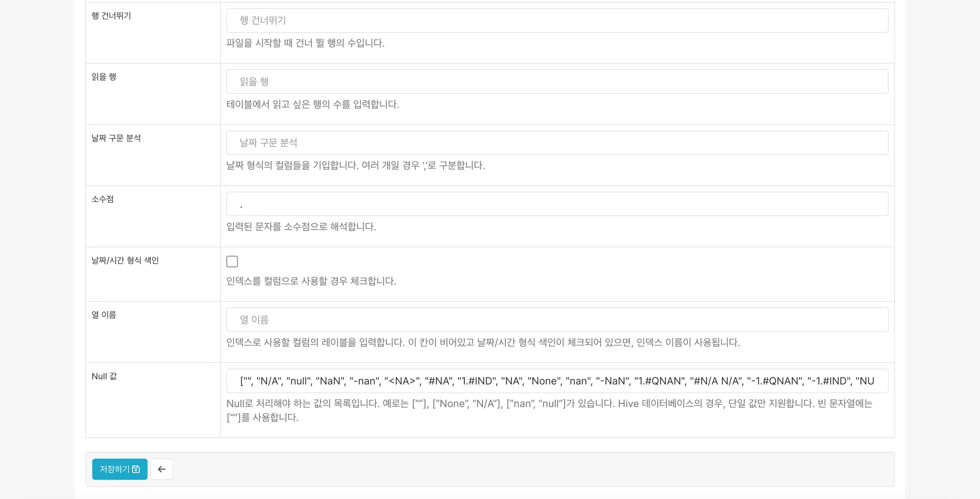Select the 날짜 구문 분석 row label
980x499 pixels.
pos(116,138)
